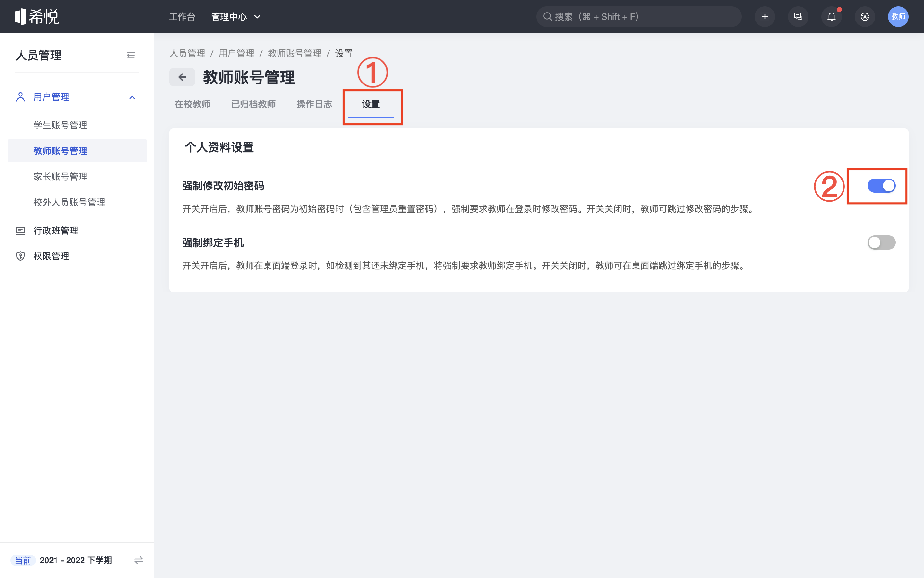Open 教师账号管理 in the sidebar

77,151
